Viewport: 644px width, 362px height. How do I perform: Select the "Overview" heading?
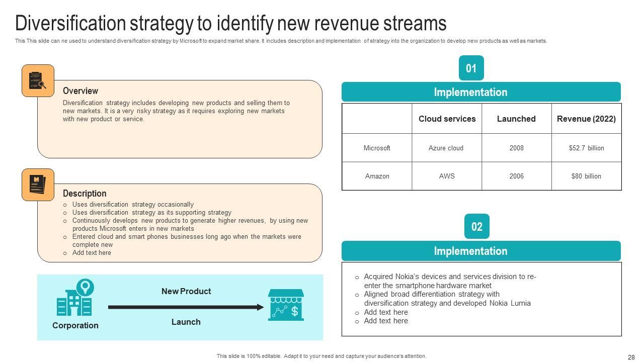point(80,91)
